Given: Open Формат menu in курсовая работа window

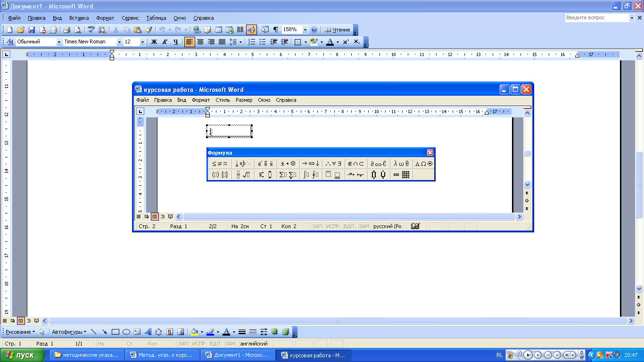Looking at the screenshot, I should [x=201, y=100].
